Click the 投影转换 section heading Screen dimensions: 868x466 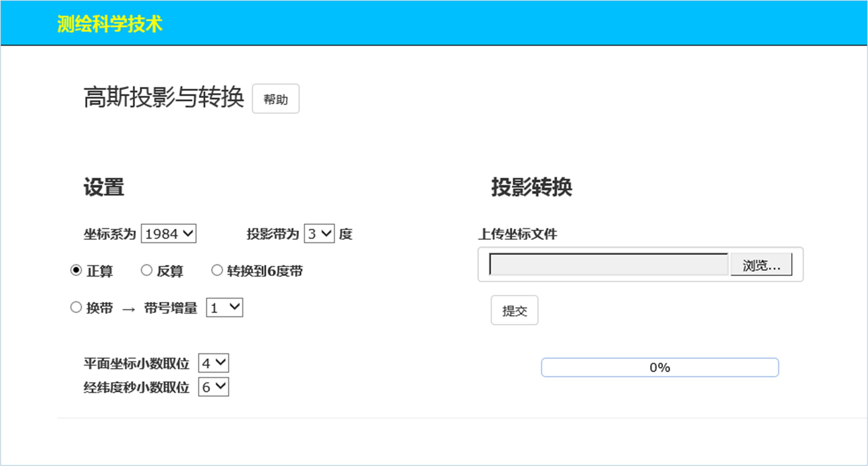click(531, 187)
